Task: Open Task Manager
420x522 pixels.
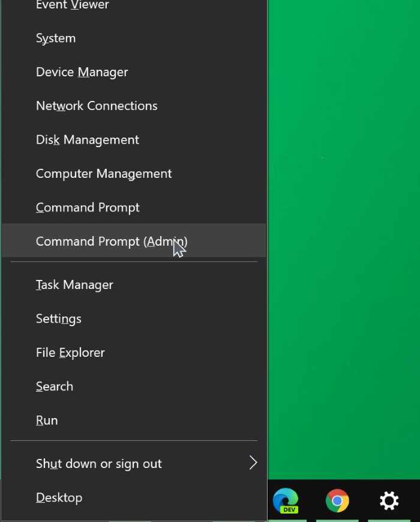Action: click(x=134, y=285)
